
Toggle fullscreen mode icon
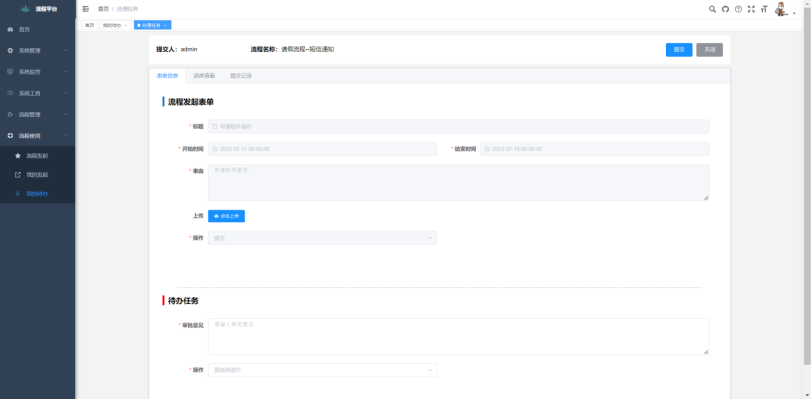(751, 9)
